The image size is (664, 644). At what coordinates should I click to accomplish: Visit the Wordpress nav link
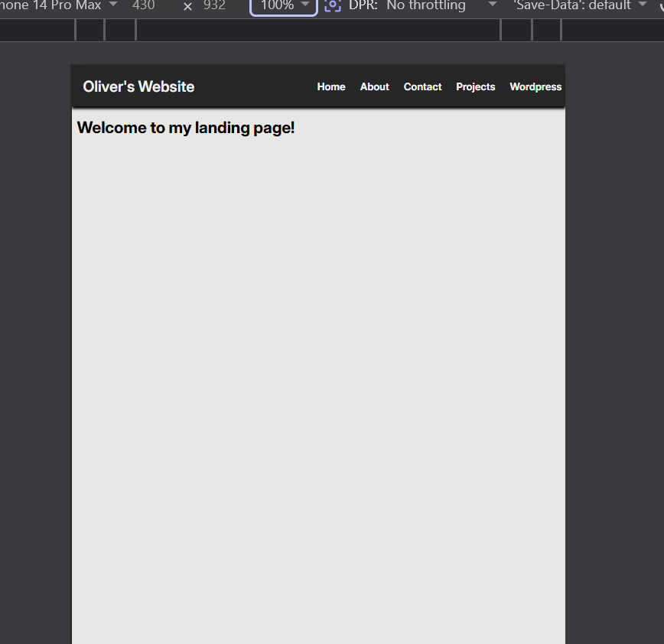535,86
